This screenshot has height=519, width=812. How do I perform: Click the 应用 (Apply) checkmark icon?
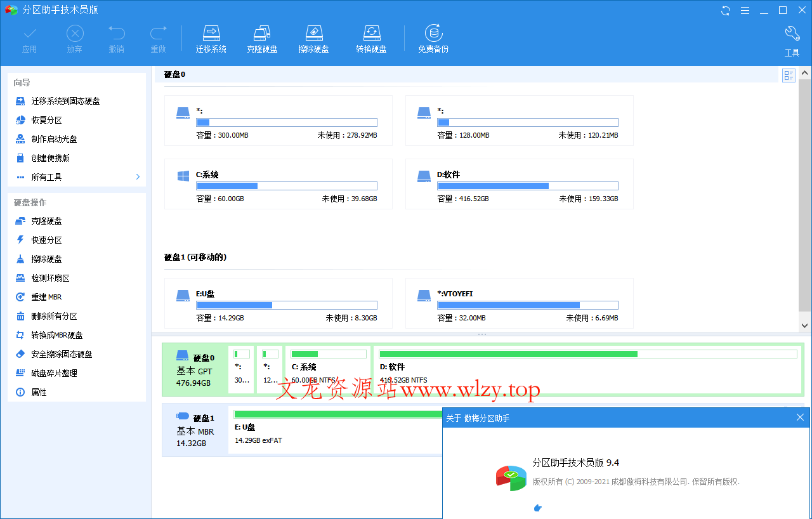pos(29,37)
